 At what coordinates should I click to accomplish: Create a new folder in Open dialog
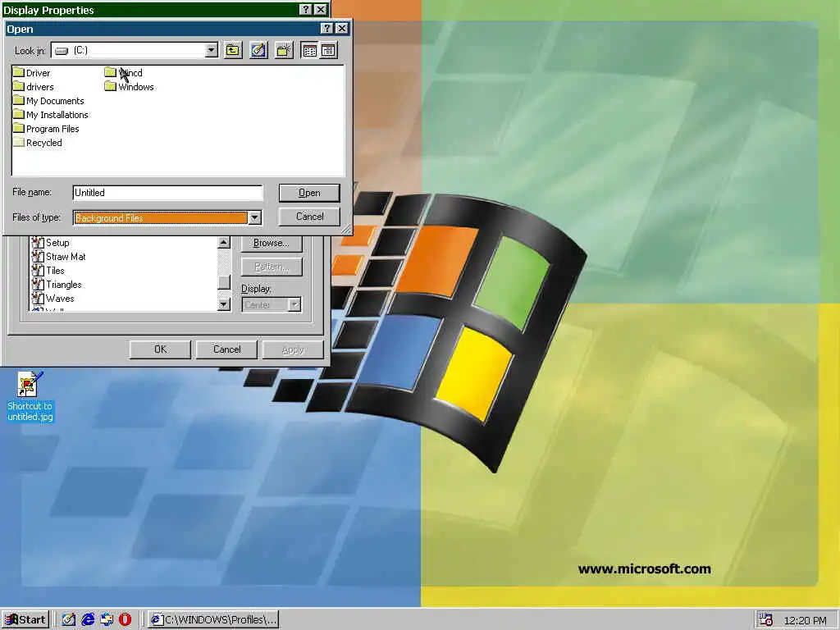tap(284, 50)
